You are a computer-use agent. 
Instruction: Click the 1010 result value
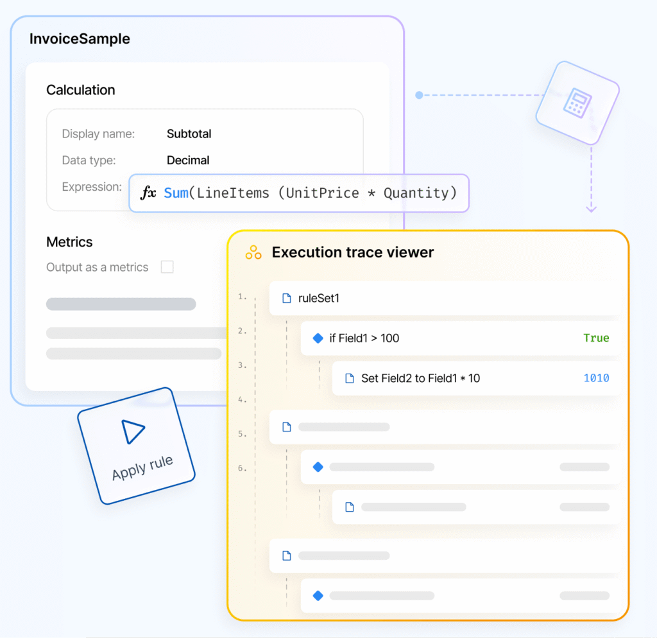596,378
